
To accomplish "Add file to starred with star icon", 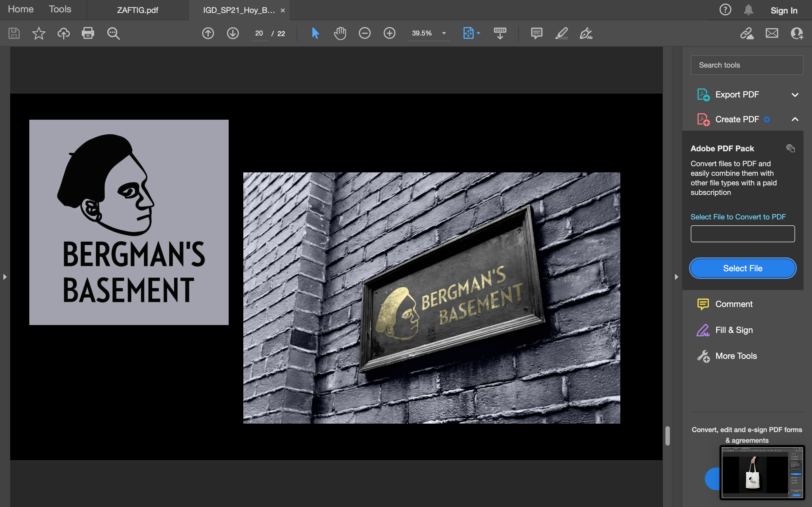I will pyautogui.click(x=39, y=33).
